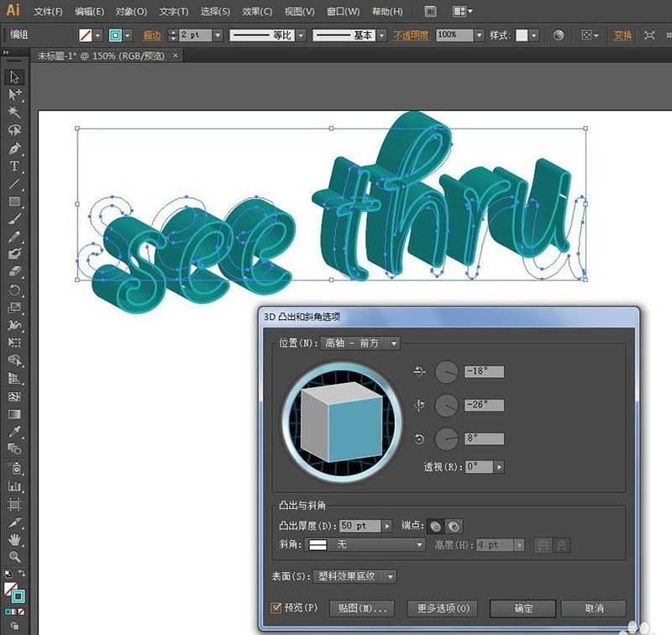This screenshot has width=672, height=635.
Task: Select the Lasso tool
Action: point(14,130)
